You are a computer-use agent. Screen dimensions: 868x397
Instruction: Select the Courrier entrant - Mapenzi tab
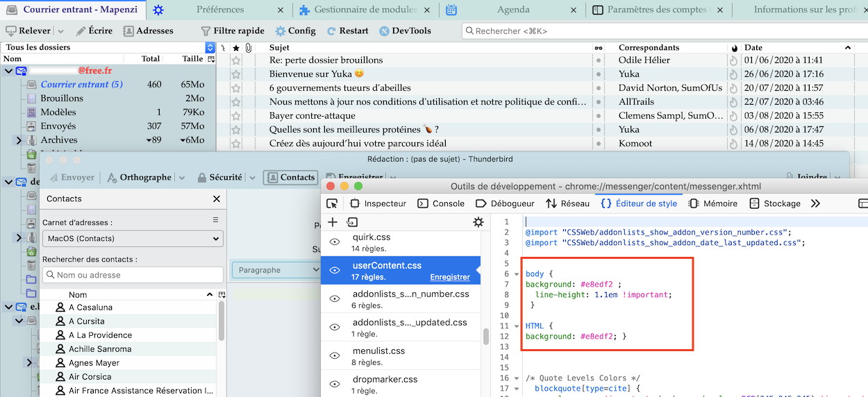(73, 10)
